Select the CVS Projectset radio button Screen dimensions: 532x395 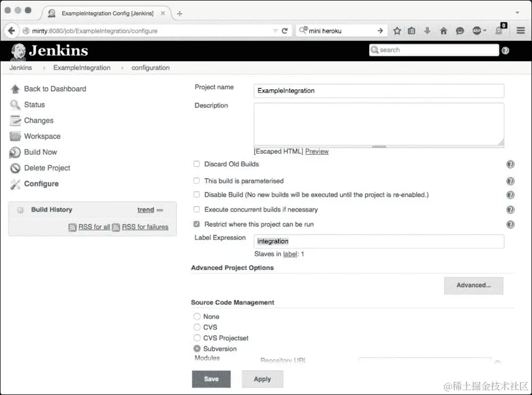[197, 338]
